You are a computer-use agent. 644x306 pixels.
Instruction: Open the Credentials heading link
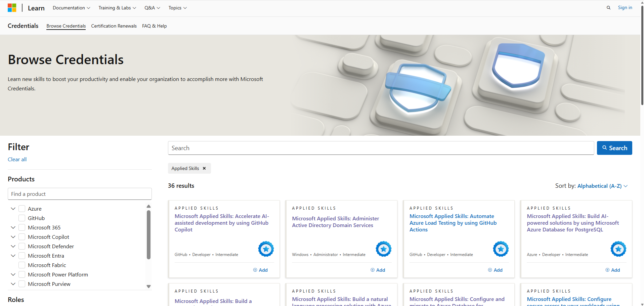(23, 26)
